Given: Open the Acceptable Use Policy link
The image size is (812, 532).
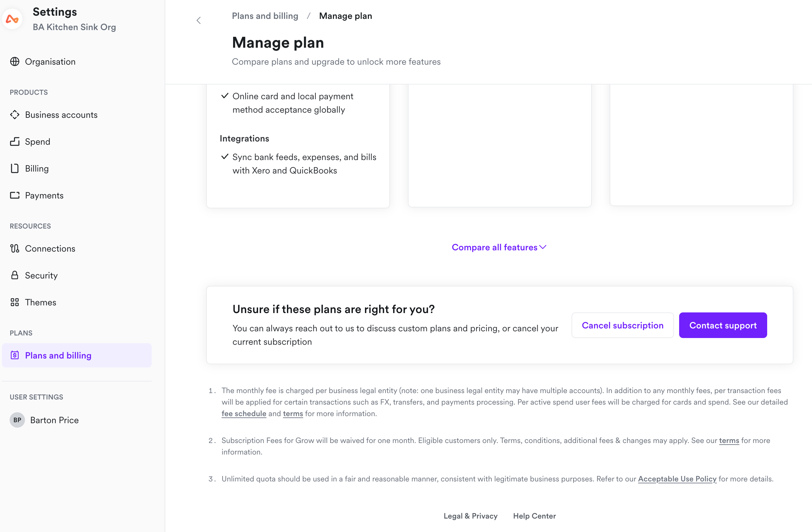Looking at the screenshot, I should (677, 479).
